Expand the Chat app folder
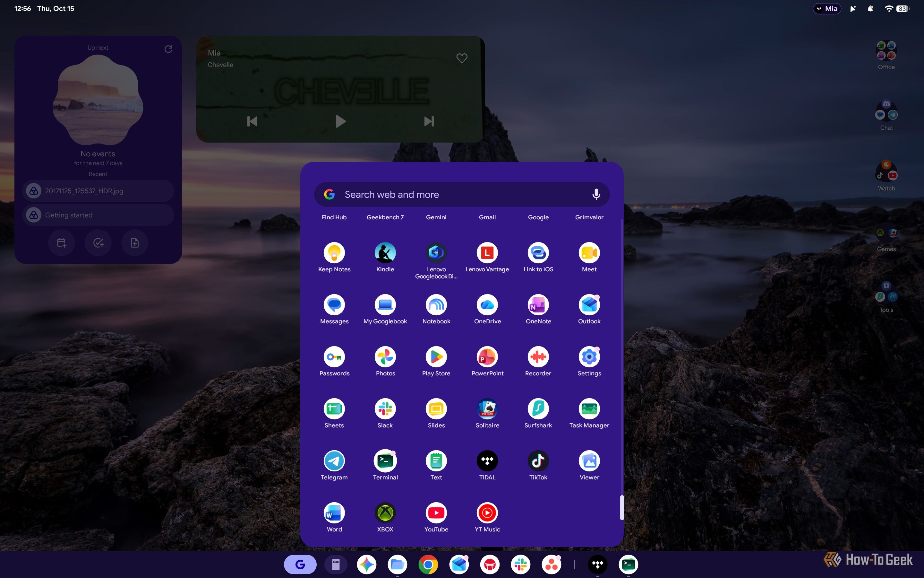 click(x=886, y=111)
